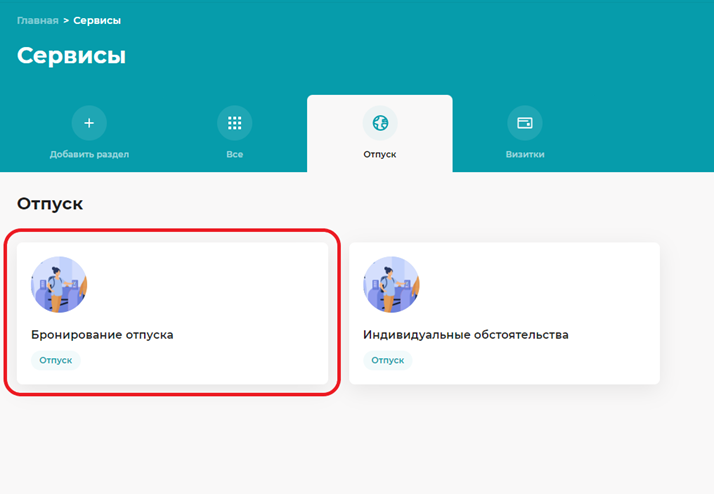This screenshot has height=494, width=714.
Task: Click the Индивидуальные обстоятельства illustration icon
Action: click(391, 285)
